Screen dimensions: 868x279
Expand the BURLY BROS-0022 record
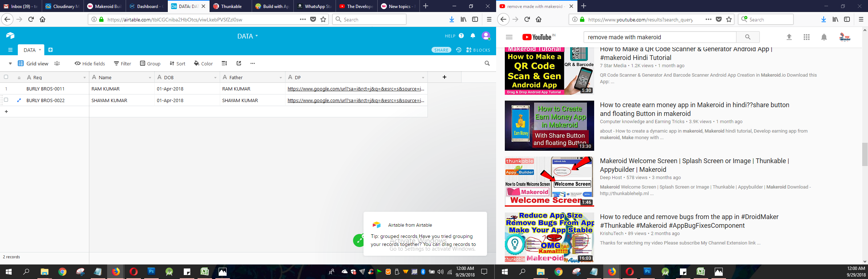point(19,100)
